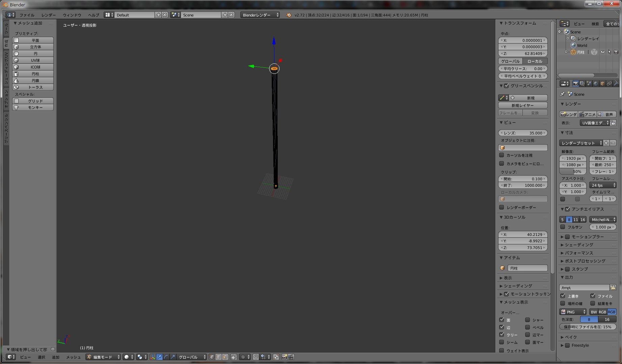The width and height of the screenshot is (622, 364).
Task: Open the PNG file format dropdown
Action: point(573,312)
